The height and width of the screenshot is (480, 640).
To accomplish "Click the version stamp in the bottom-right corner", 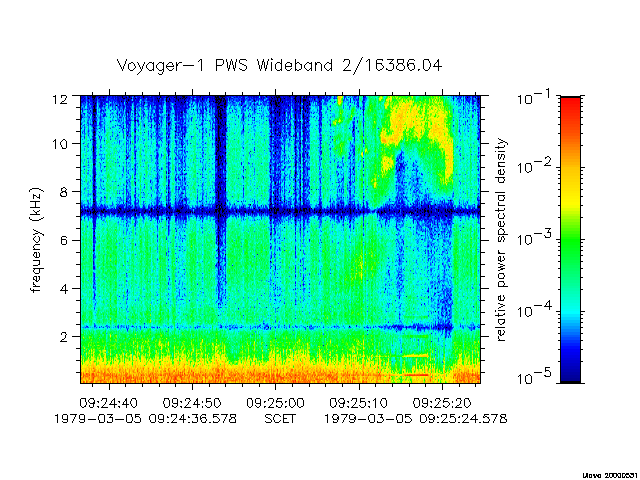I will [x=610, y=476].
